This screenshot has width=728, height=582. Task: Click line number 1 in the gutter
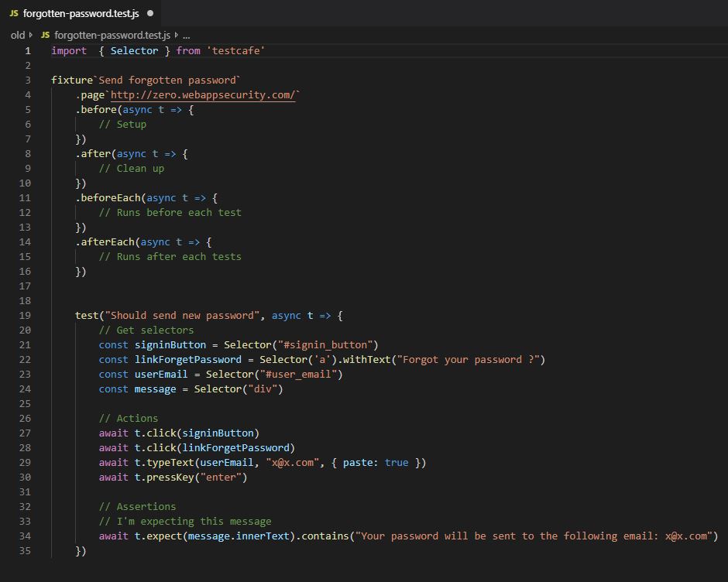tap(28, 51)
